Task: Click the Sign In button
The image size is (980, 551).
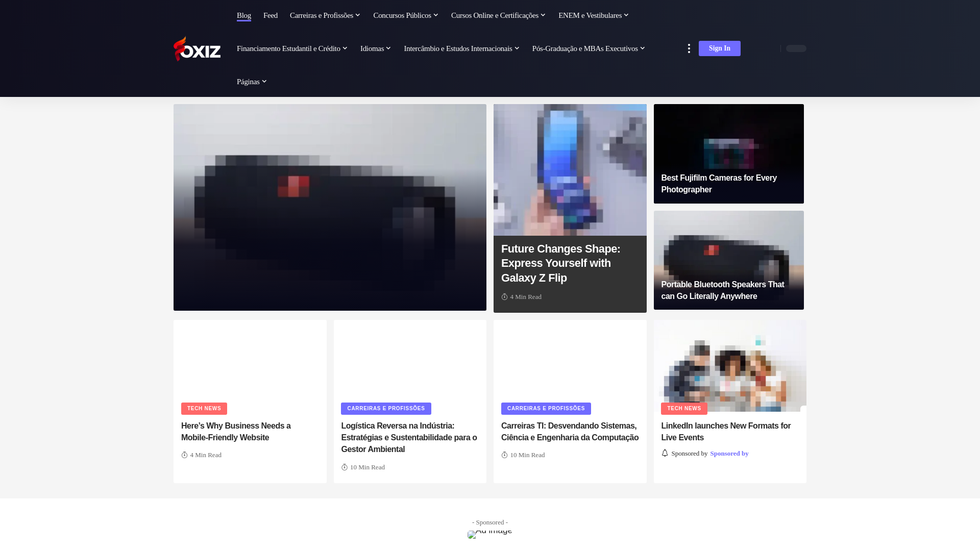Action: tap(719, 48)
